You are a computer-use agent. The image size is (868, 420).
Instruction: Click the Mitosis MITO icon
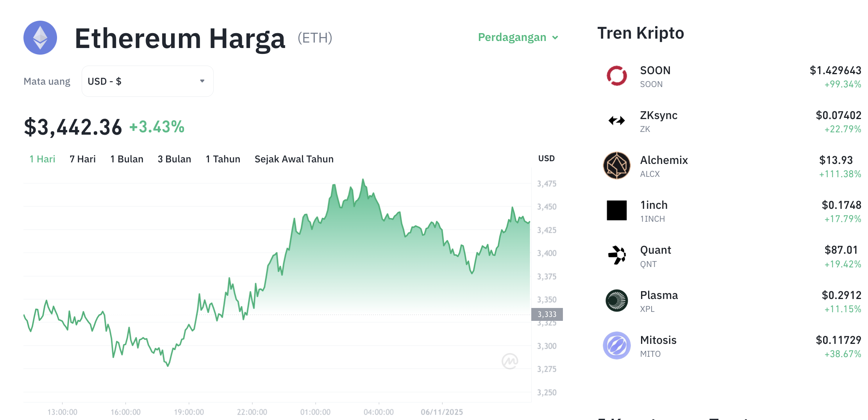coord(616,345)
